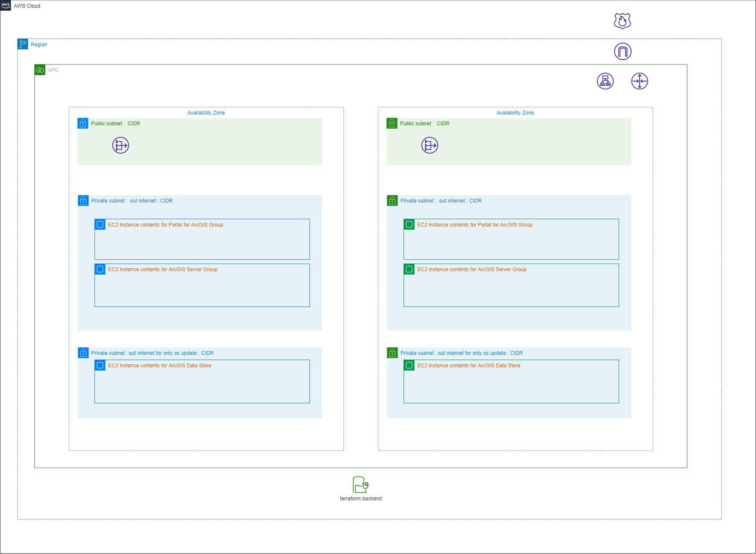Click the AWS Cloud logo icon

point(6,6)
